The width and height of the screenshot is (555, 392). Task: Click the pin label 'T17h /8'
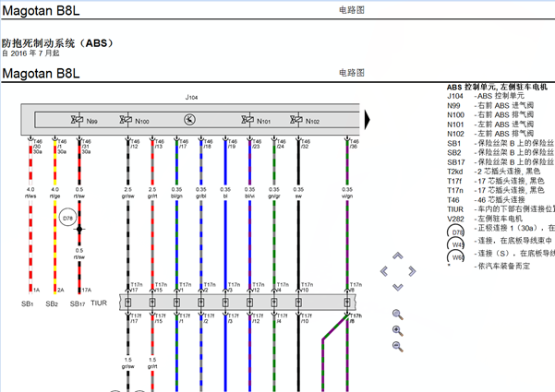(356, 318)
